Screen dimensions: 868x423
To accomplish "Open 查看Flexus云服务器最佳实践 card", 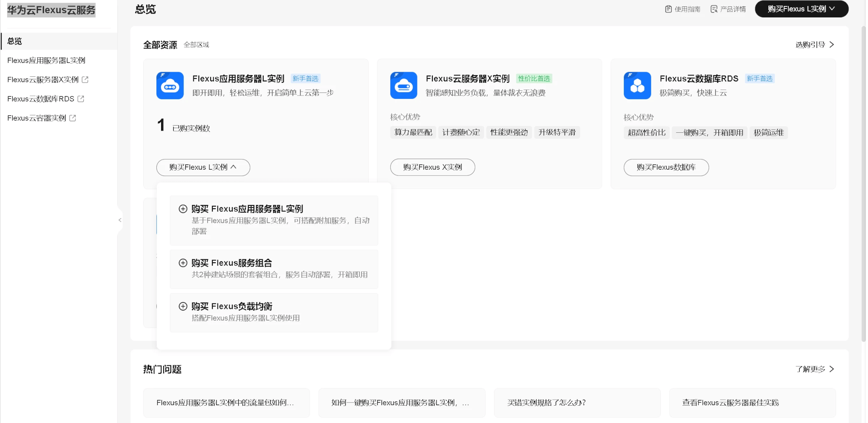I will tap(752, 403).
